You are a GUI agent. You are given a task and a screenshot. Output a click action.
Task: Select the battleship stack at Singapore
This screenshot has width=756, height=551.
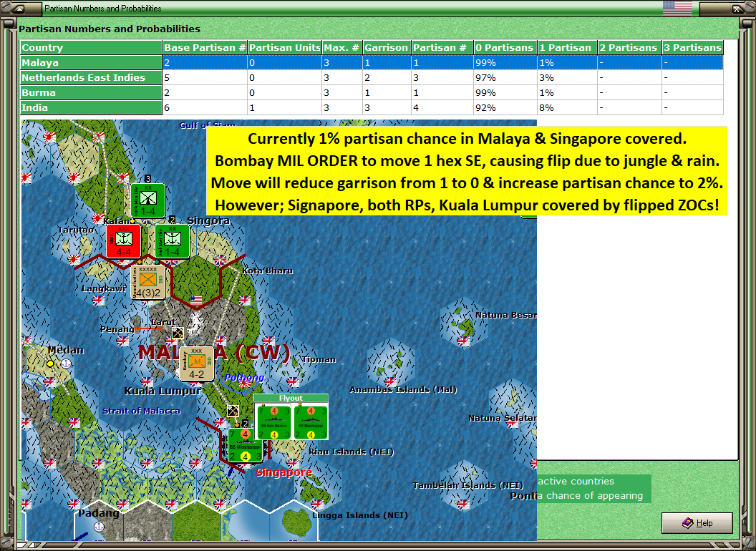pyautogui.click(x=245, y=445)
